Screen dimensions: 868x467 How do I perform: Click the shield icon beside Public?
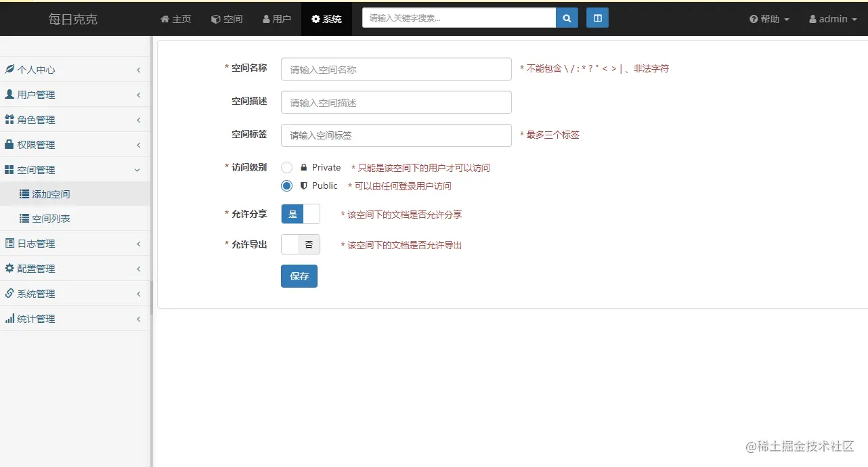tap(304, 185)
